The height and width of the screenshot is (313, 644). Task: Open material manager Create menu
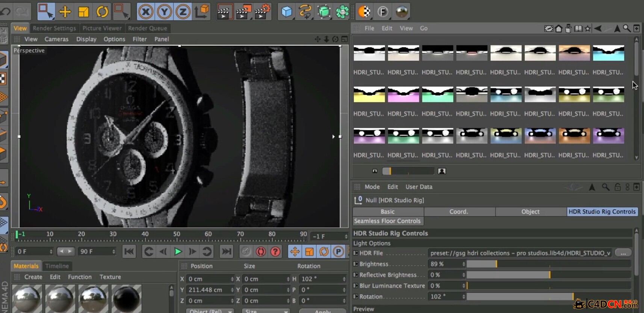[x=33, y=277]
